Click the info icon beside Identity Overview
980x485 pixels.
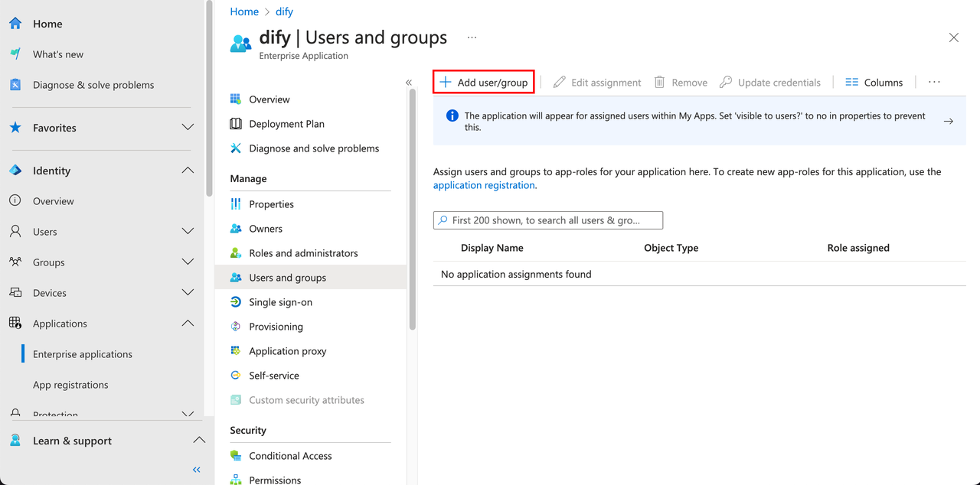[x=15, y=201]
